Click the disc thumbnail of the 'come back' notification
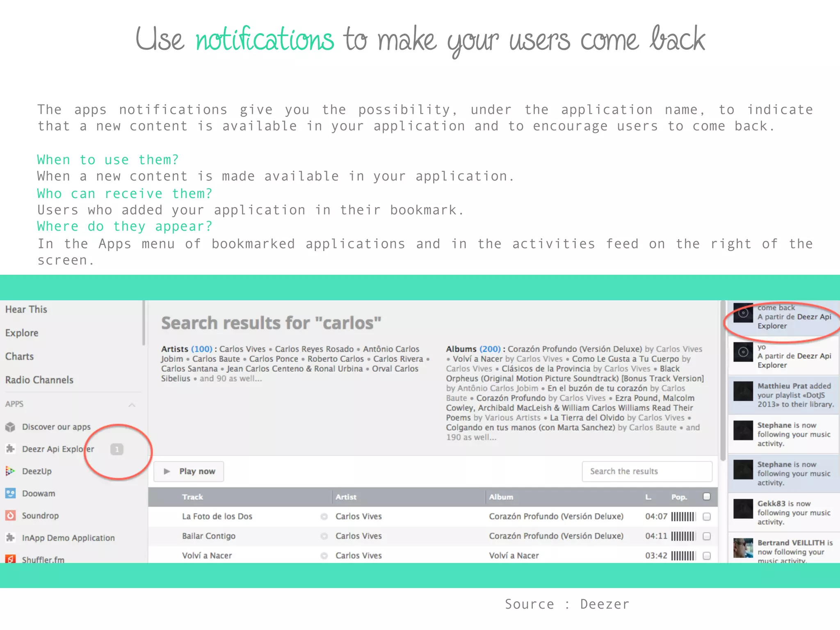The image size is (840, 630). point(743,313)
